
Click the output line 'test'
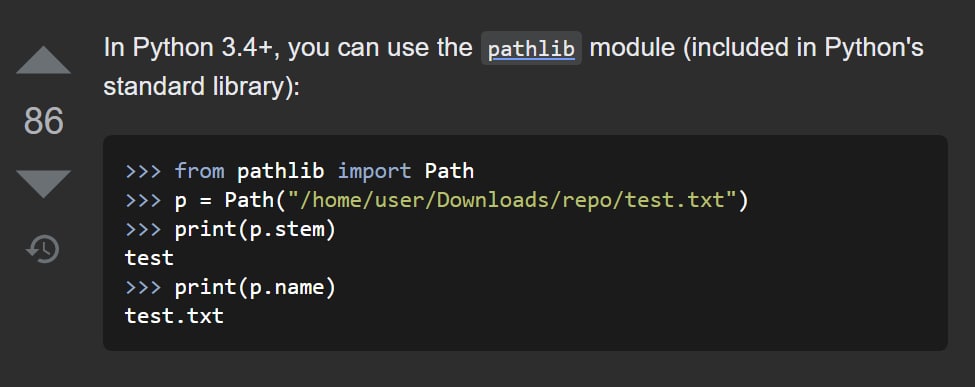[x=149, y=258]
